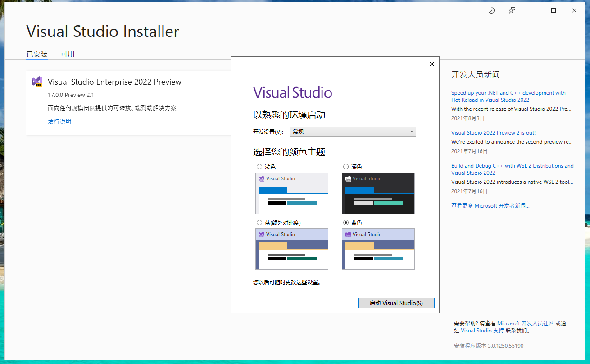The height and width of the screenshot is (364, 590).
Task: Switch to the 已安装 tab
Action: coord(37,54)
